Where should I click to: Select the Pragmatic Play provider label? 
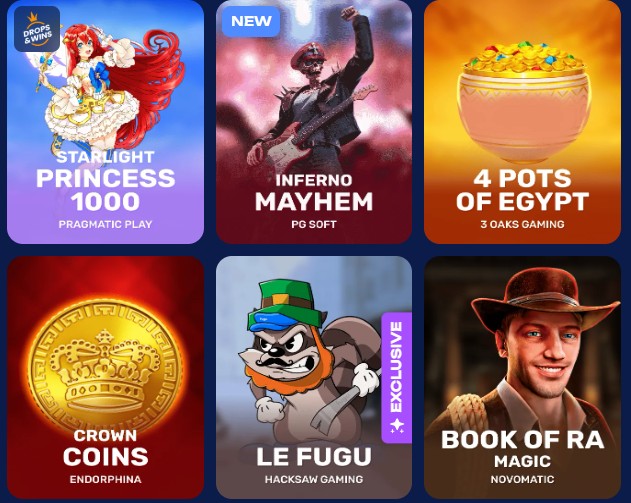click(105, 224)
